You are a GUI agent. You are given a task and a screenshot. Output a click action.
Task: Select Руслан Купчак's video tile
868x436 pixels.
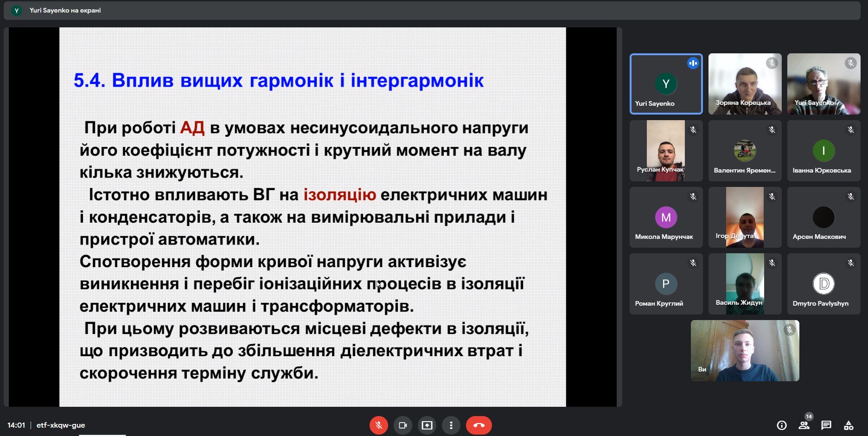tap(666, 151)
